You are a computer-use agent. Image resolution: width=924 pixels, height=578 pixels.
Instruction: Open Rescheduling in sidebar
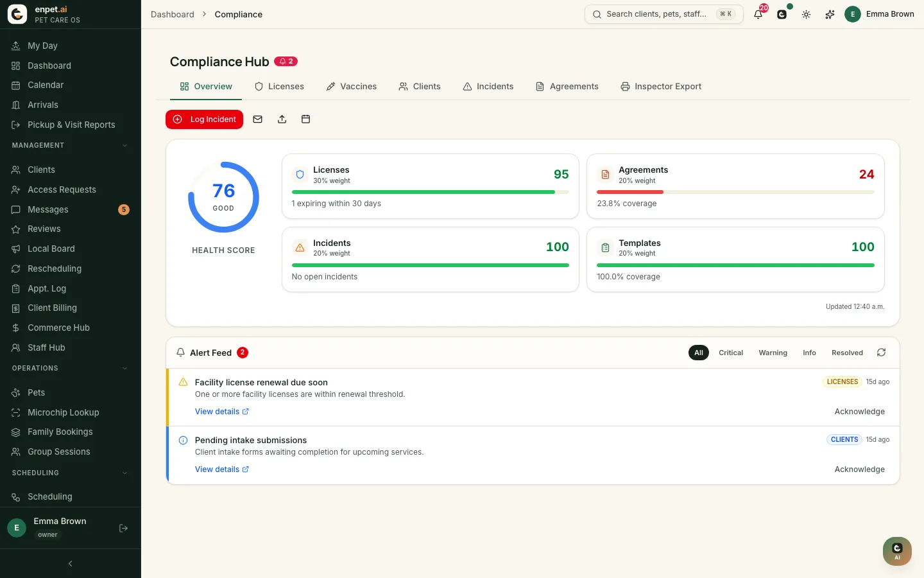click(71, 268)
